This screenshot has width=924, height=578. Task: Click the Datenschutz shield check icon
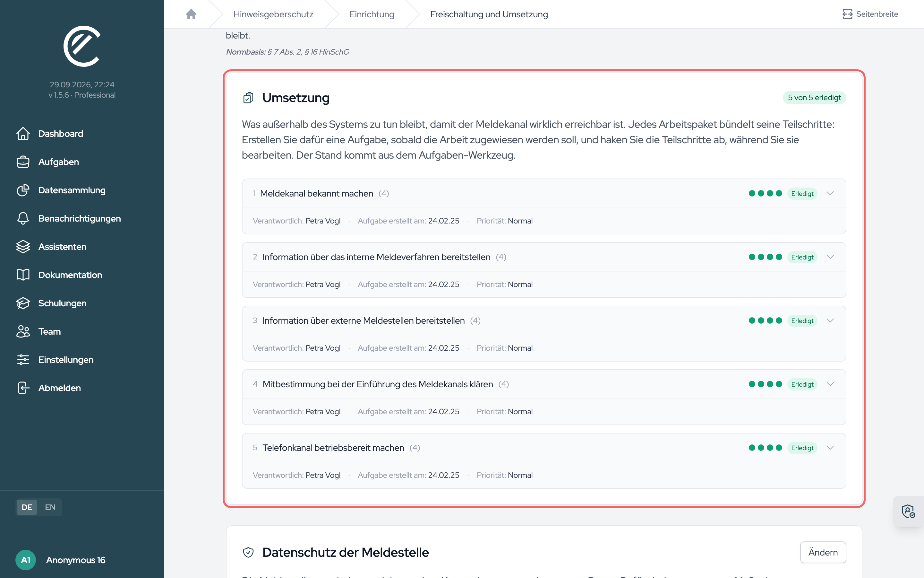point(248,552)
